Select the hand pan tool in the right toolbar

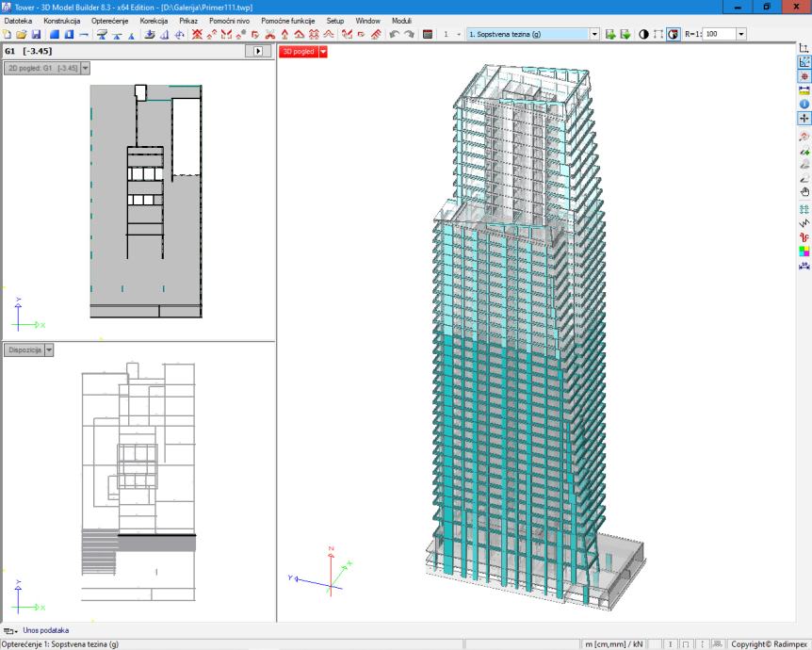pos(804,192)
